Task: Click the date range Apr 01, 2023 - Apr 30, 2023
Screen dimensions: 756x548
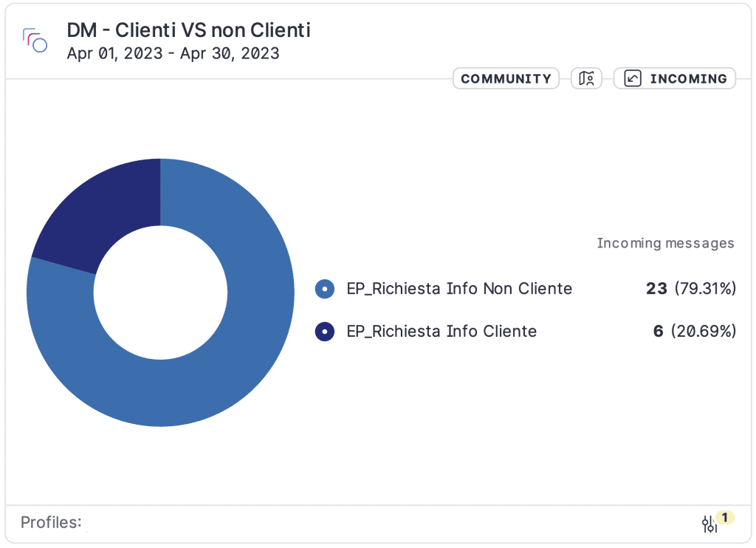Action: tap(173, 53)
